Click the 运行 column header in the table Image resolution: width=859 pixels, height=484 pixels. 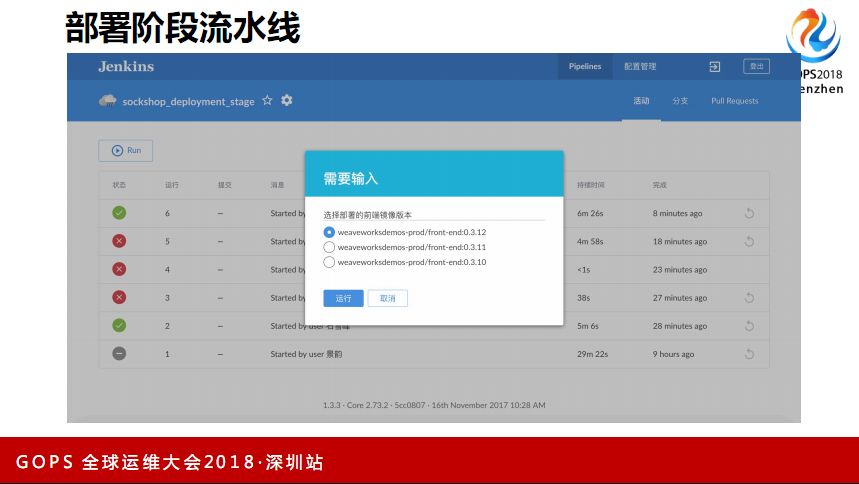(x=171, y=185)
